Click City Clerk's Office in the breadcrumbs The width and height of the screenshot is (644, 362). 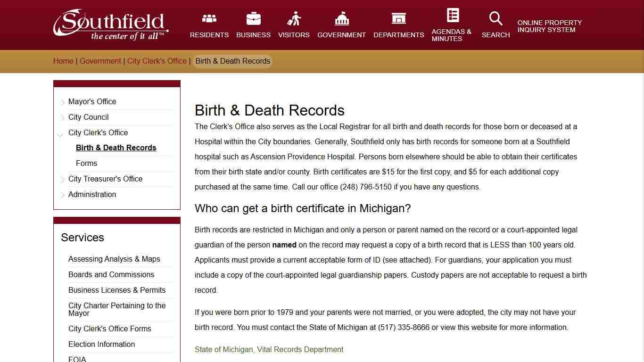click(x=157, y=61)
